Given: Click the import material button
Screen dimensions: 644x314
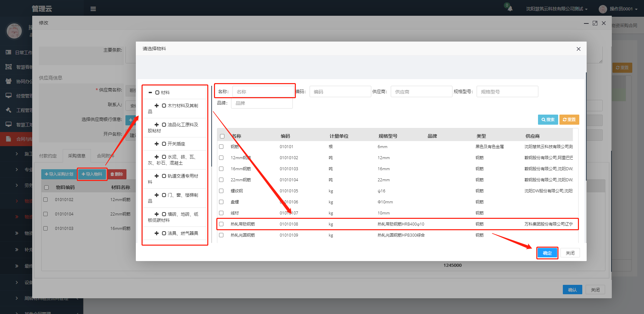Looking at the screenshot, I should click(92, 174).
